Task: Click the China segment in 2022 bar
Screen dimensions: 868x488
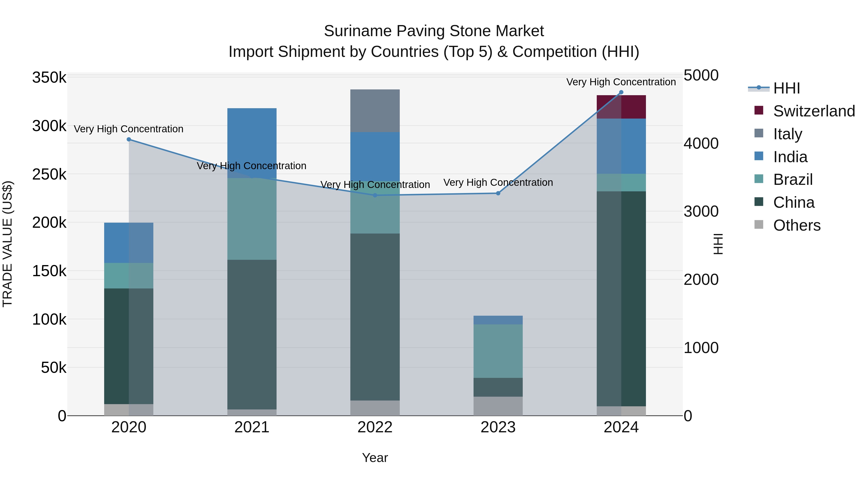Action: tap(375, 317)
